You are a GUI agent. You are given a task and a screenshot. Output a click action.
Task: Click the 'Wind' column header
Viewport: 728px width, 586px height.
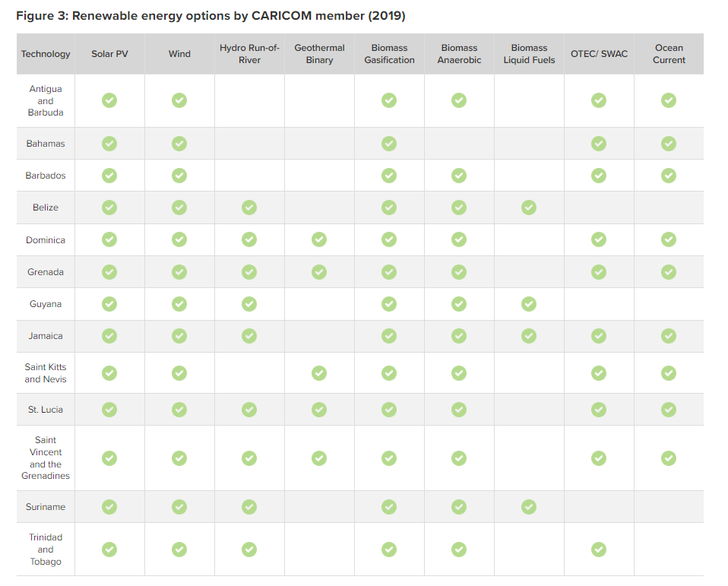click(x=179, y=54)
